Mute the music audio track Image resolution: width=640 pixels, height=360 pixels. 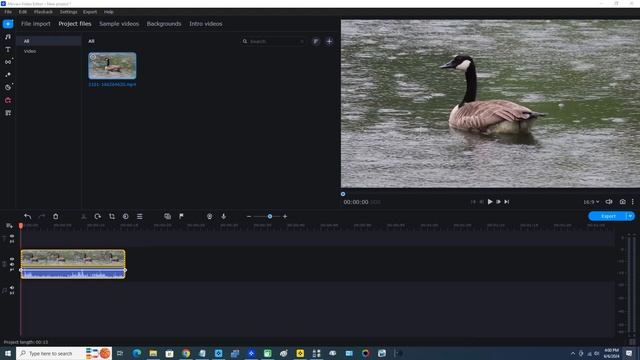coord(12,287)
